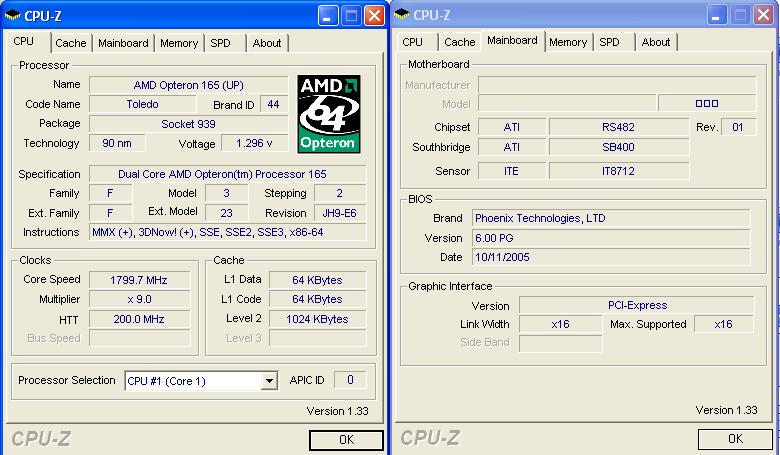Click the revision value 'JH9-E6'
The height and width of the screenshot is (455, 780).
click(x=340, y=213)
